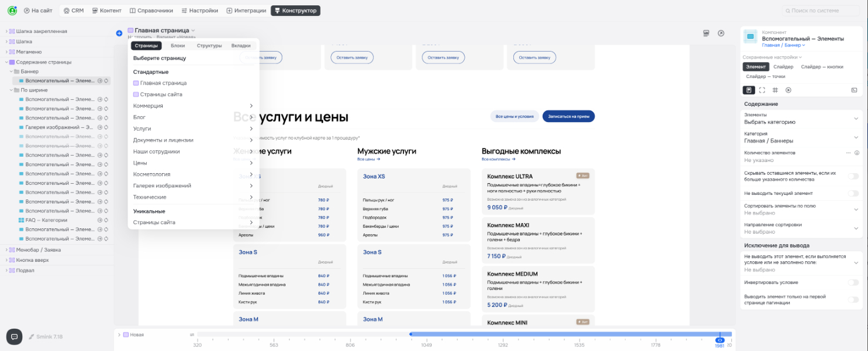The image size is (868, 351).
Task: Switch to the Блоки tab
Action: tap(178, 46)
